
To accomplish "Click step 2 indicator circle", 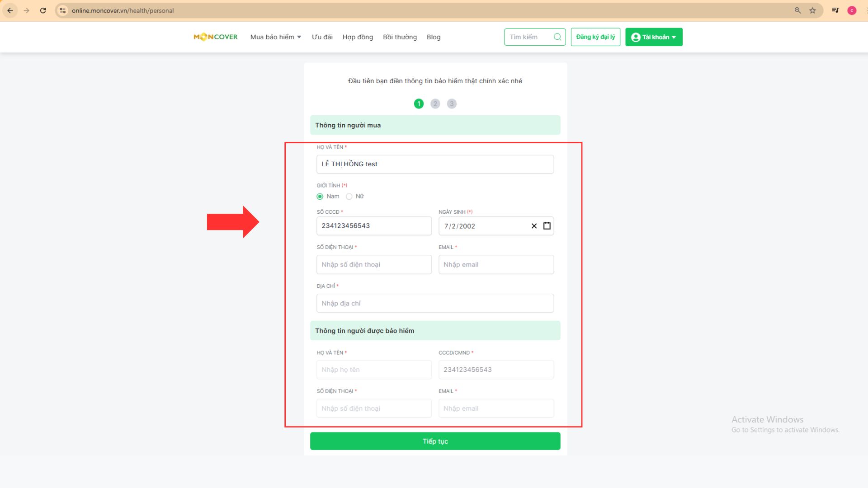I will point(435,104).
